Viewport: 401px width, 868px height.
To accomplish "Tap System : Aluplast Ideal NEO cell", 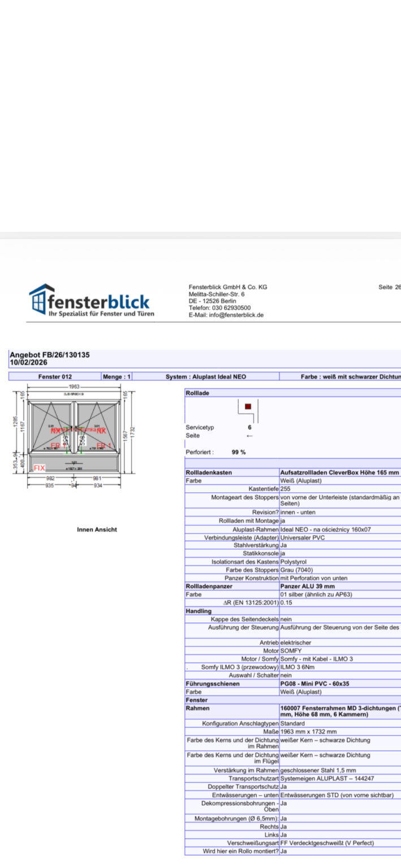I will 206,376.
